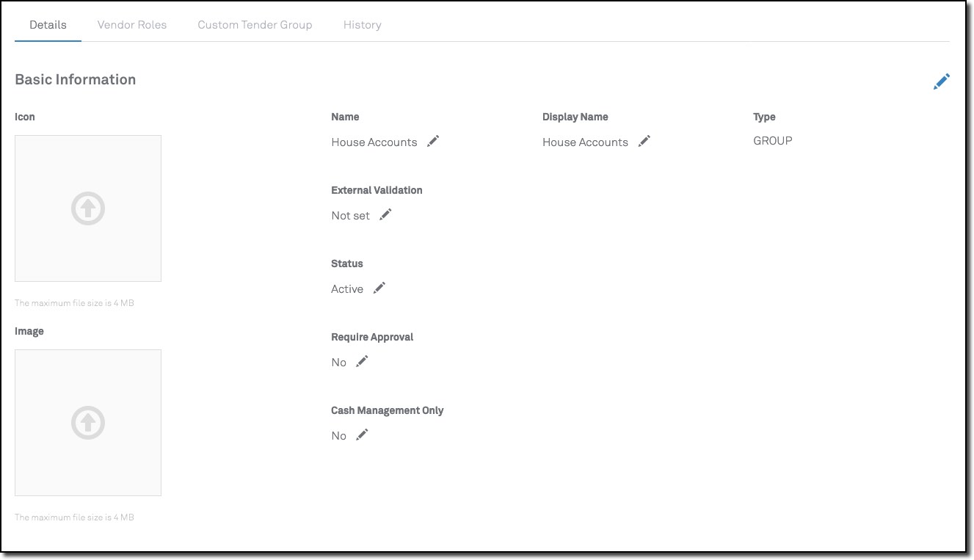Image resolution: width=974 pixels, height=560 pixels.
Task: Click the pencil icon to edit Name
Action: (x=432, y=141)
